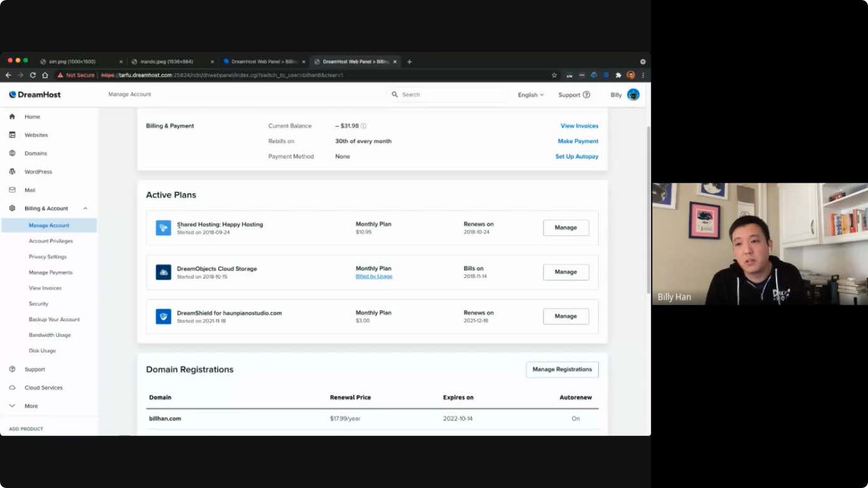The width and height of the screenshot is (868, 488).
Task: Click the Make Payment link
Action: [578, 141]
